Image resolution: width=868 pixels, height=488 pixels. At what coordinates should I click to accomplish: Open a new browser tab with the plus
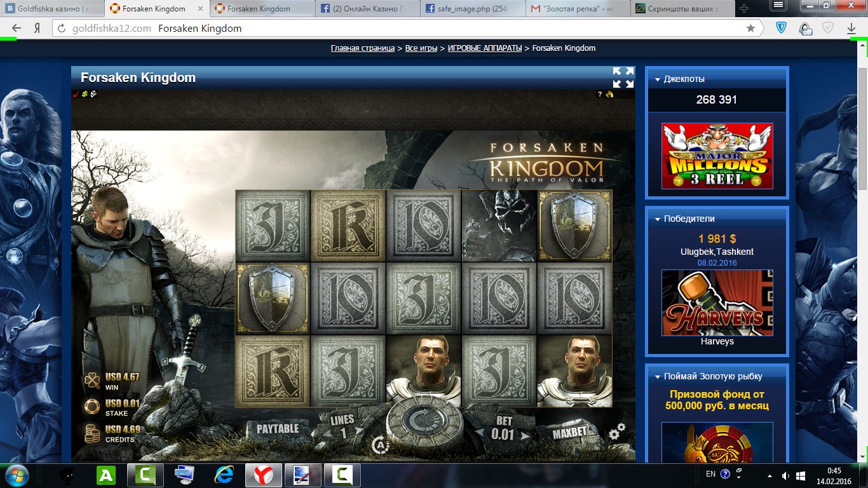coord(745,8)
